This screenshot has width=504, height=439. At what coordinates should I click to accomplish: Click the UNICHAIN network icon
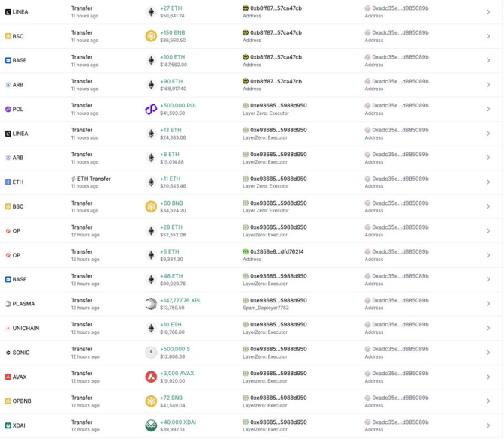pos(8,328)
